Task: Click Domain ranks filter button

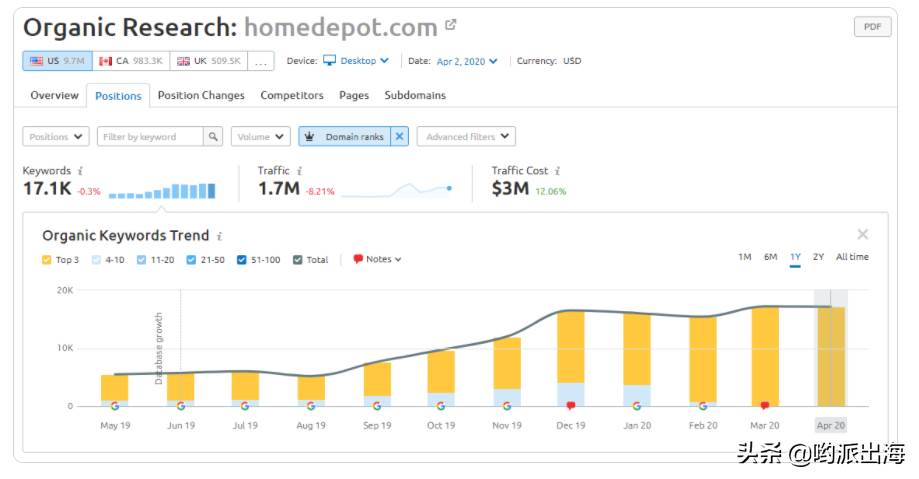Action: [345, 137]
